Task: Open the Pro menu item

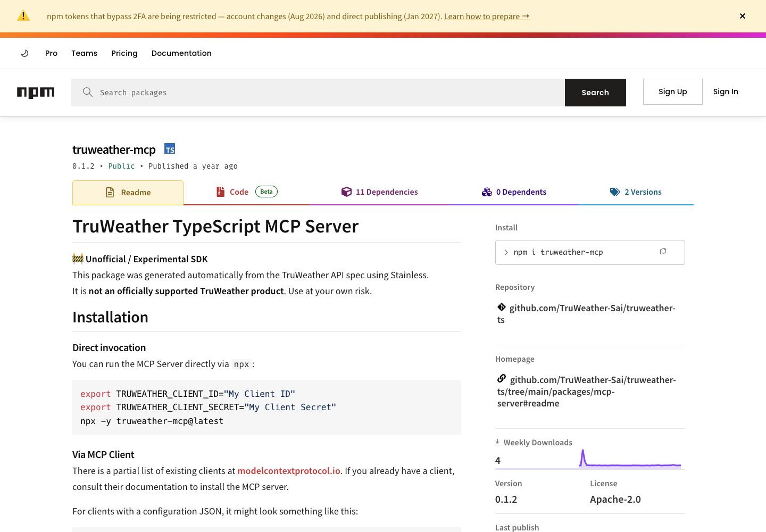Action: coord(51,53)
